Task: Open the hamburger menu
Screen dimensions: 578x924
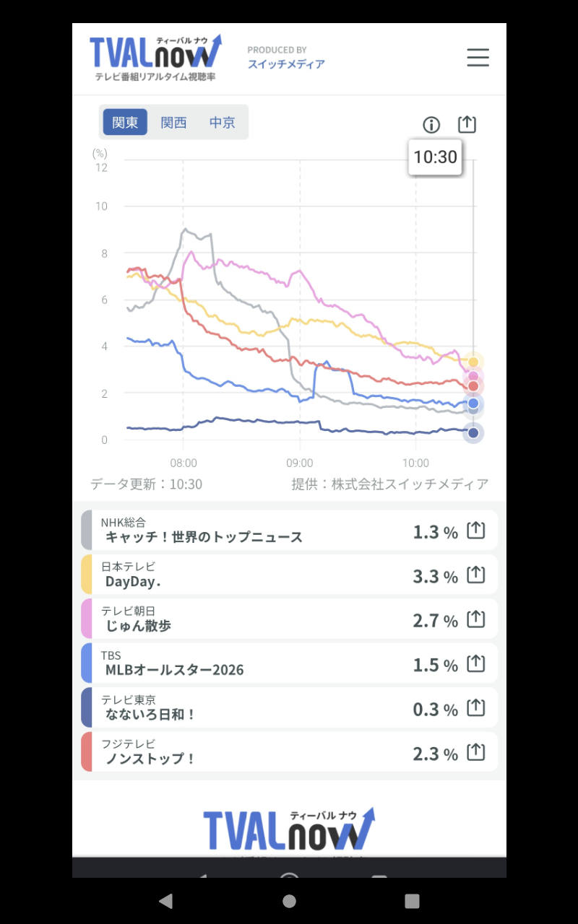Action: 478,58
